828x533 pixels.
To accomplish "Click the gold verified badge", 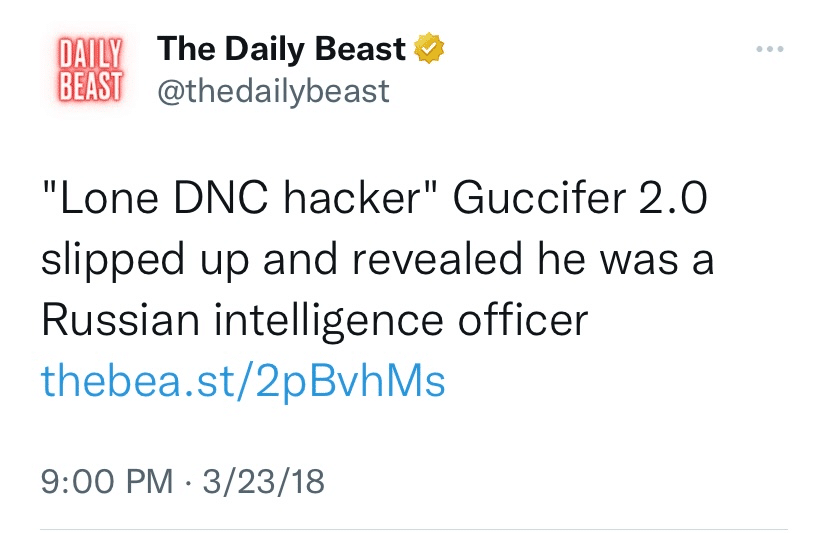I will (x=430, y=48).
